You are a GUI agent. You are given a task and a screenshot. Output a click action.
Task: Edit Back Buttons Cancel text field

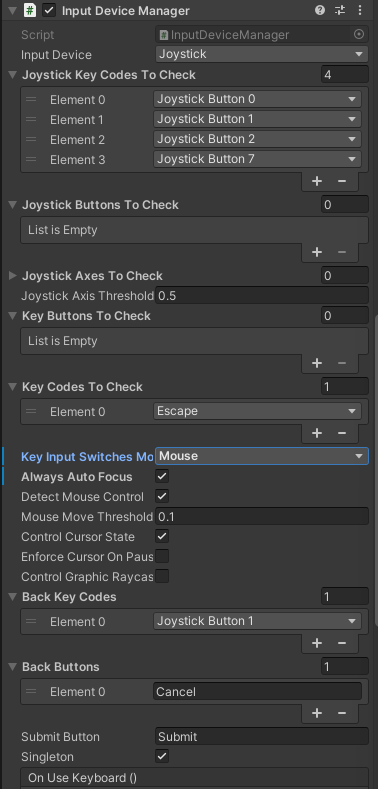coord(257,691)
